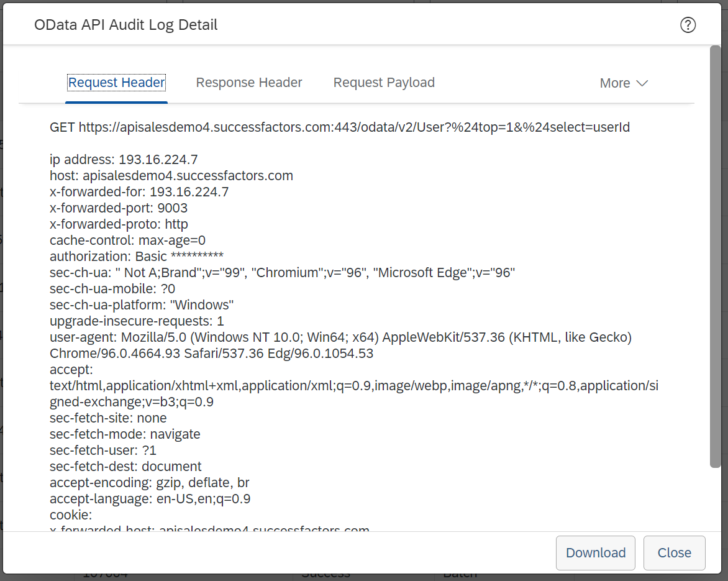Click the 'sec-fetch-mode: navigate' line
The image size is (728, 581).
tap(125, 434)
